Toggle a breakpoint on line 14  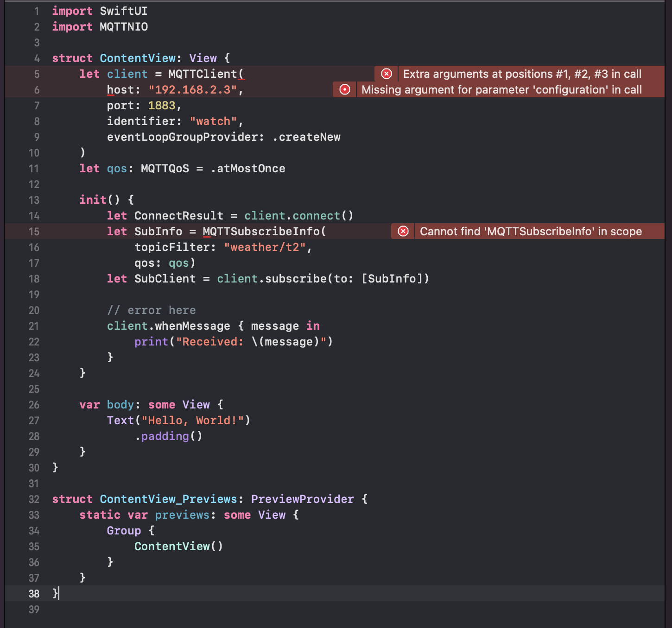[x=33, y=215]
